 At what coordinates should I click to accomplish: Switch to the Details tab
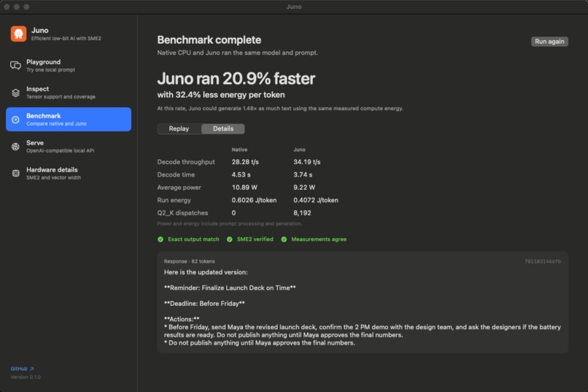(x=223, y=128)
